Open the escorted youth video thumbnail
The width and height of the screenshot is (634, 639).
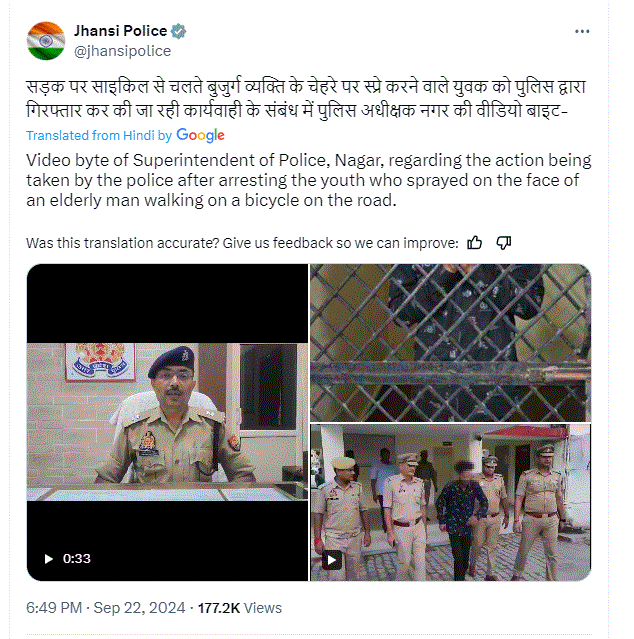tap(451, 502)
